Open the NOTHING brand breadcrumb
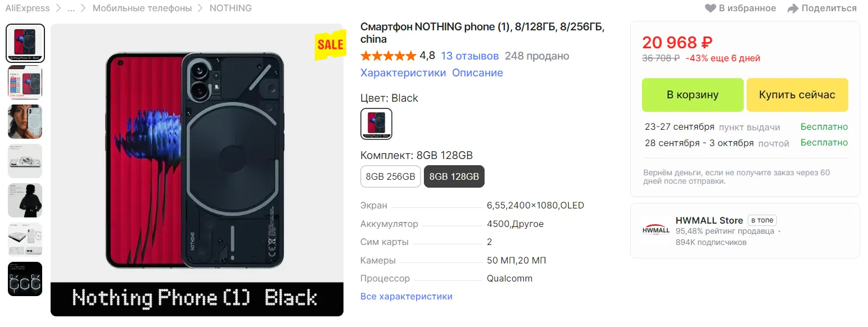This screenshot has height=327, width=868. [x=230, y=8]
